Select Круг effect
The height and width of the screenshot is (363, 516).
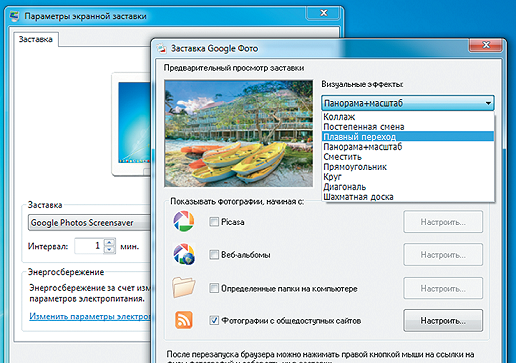pos(408,177)
